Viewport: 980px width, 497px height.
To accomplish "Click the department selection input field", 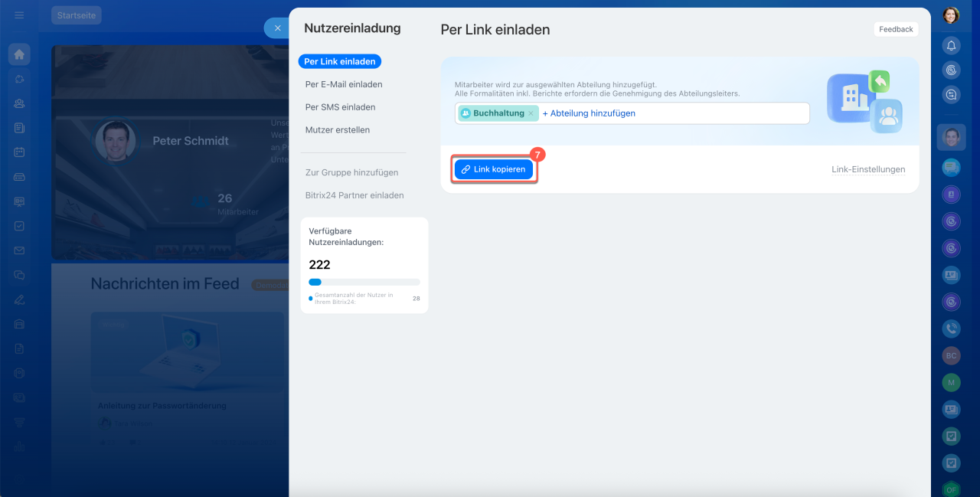I will pyautogui.click(x=632, y=113).
